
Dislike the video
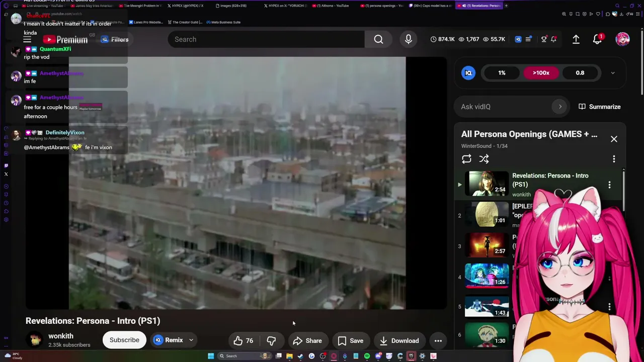271,340
